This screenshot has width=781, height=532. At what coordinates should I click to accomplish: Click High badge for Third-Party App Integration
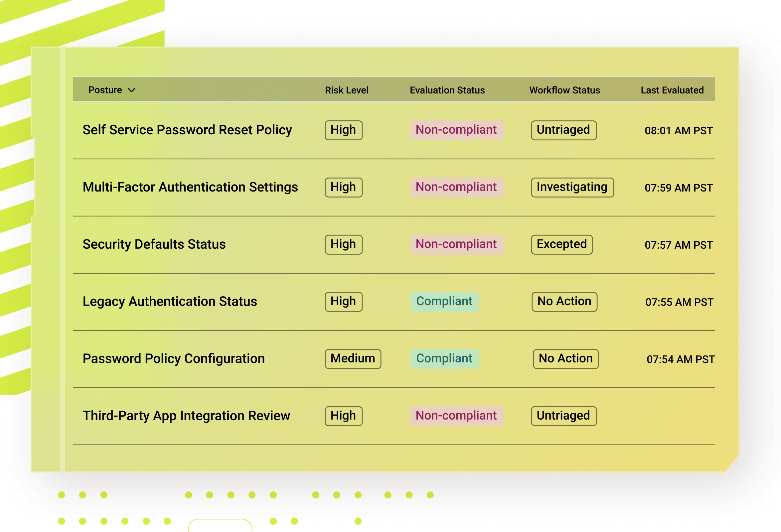(344, 416)
